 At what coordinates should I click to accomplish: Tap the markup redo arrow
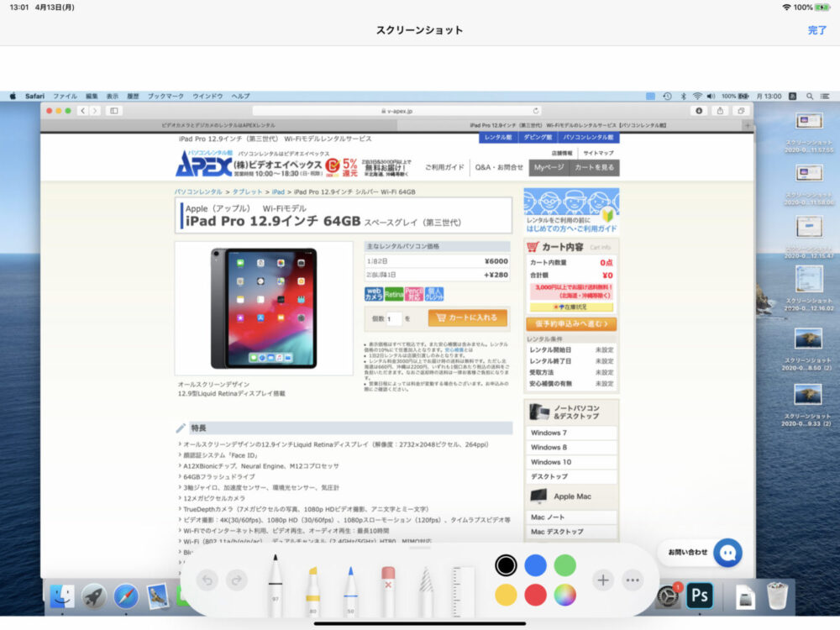click(x=236, y=580)
